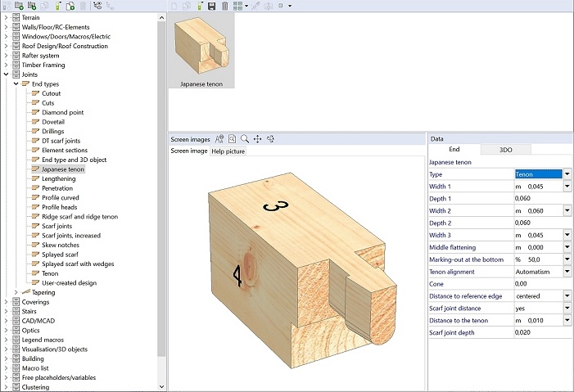The height and width of the screenshot is (392, 574).
Task: Click the Profile heads item icon
Action: [x=35, y=207]
